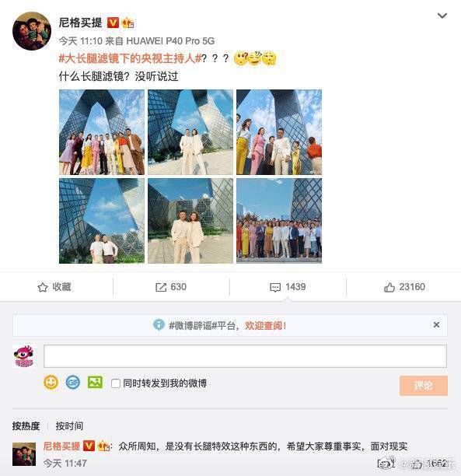The width and height of the screenshot is (461, 476).
Task: Insert emoji using the smiley face icon
Action: point(51,382)
